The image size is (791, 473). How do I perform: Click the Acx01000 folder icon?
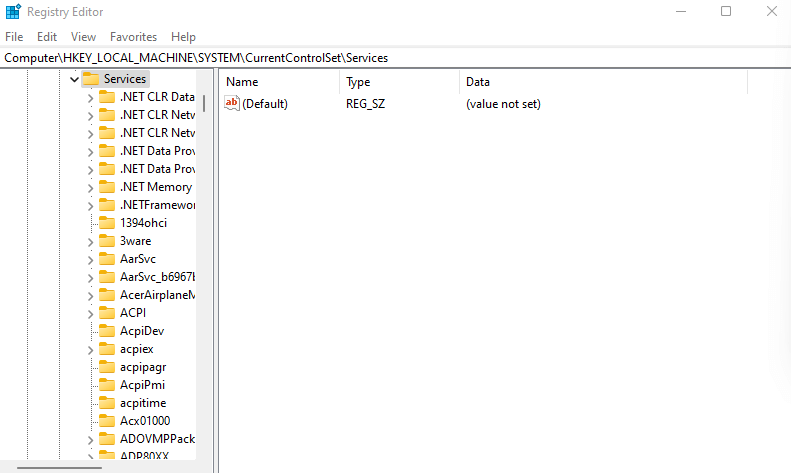pyautogui.click(x=107, y=421)
